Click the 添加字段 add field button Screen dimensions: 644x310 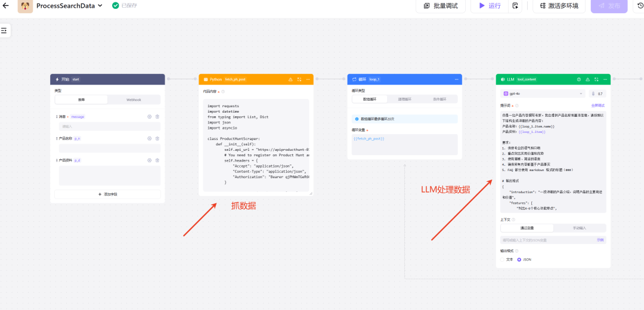coord(107,194)
